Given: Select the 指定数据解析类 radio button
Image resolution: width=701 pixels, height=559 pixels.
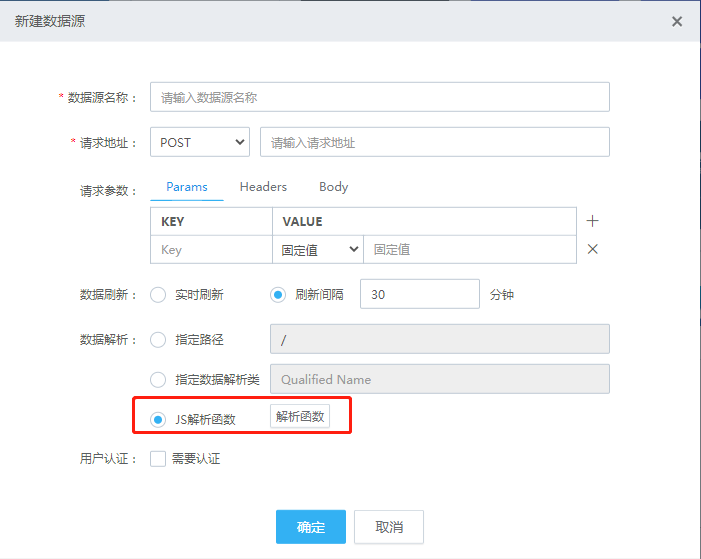Looking at the screenshot, I should point(158,380).
